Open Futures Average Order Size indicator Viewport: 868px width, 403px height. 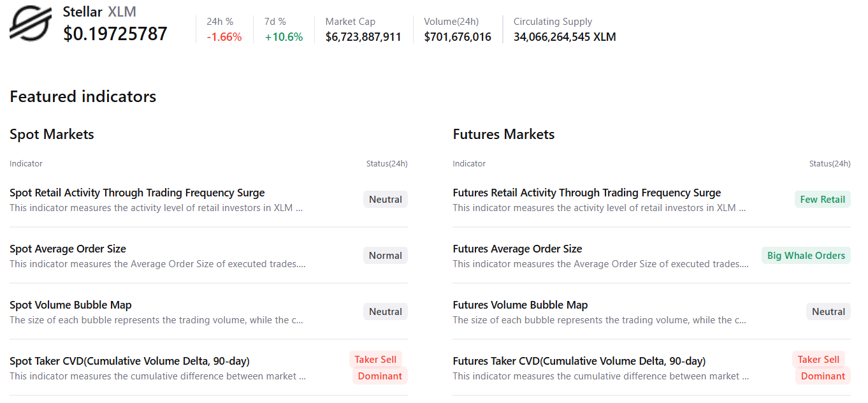click(517, 249)
